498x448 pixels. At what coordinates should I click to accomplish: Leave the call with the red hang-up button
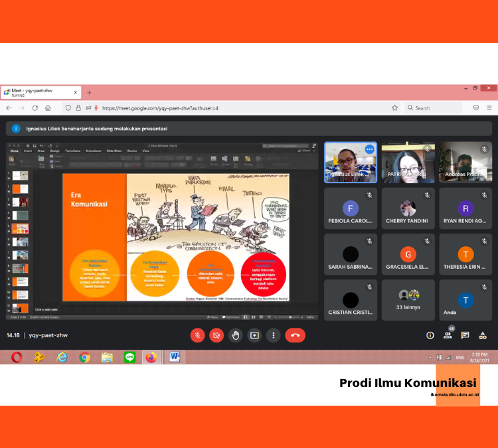coord(295,335)
